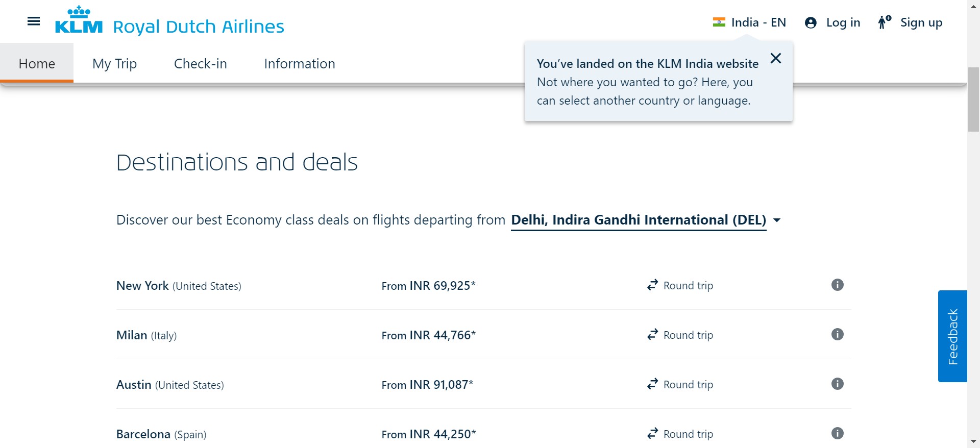The width and height of the screenshot is (980, 448).
Task: Close the KLM India website popup
Action: 776,58
